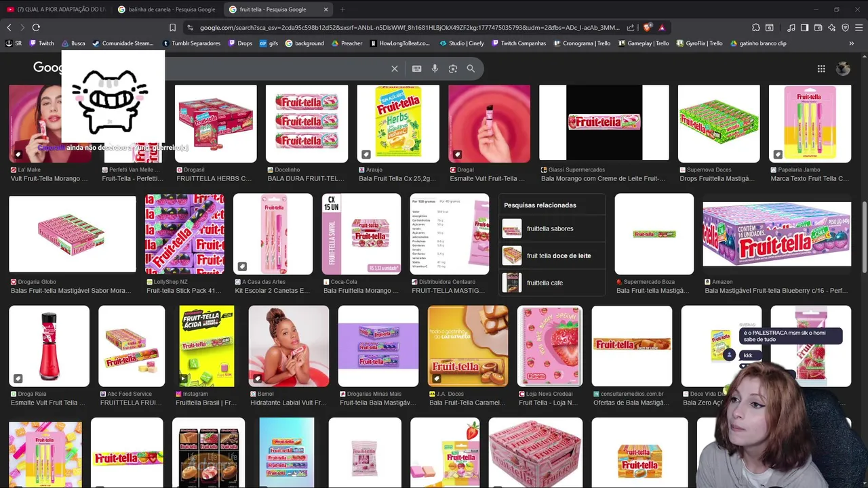Open Brave Shields lion icon

[x=648, y=28]
